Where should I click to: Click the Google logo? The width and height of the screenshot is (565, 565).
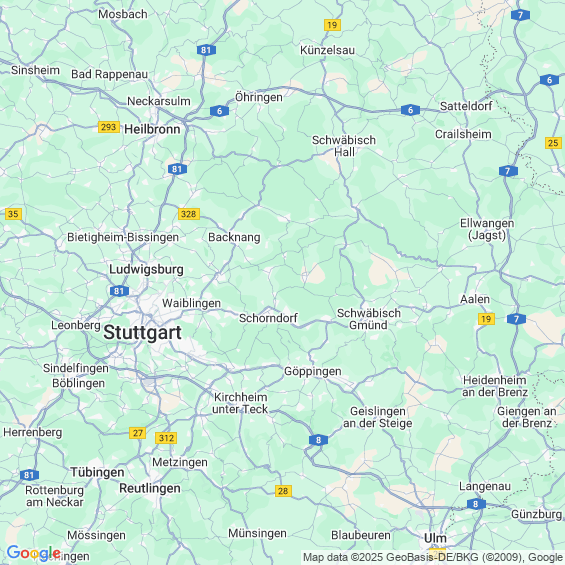34,553
